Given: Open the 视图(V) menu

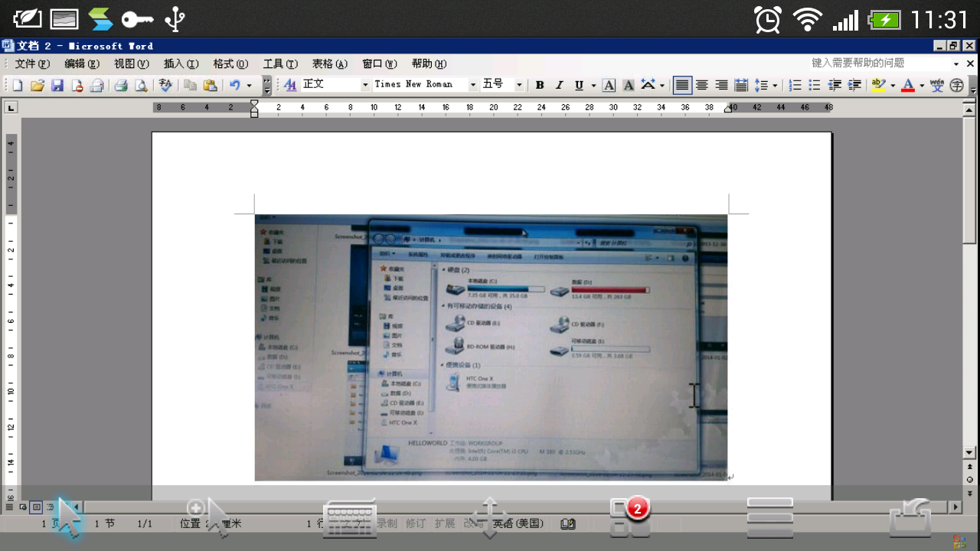Looking at the screenshot, I should click(x=132, y=64).
